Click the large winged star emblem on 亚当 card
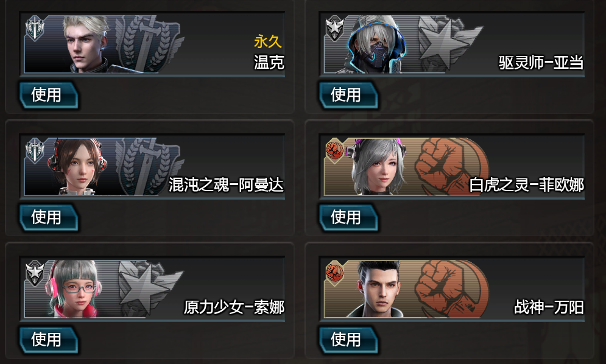 (449, 44)
